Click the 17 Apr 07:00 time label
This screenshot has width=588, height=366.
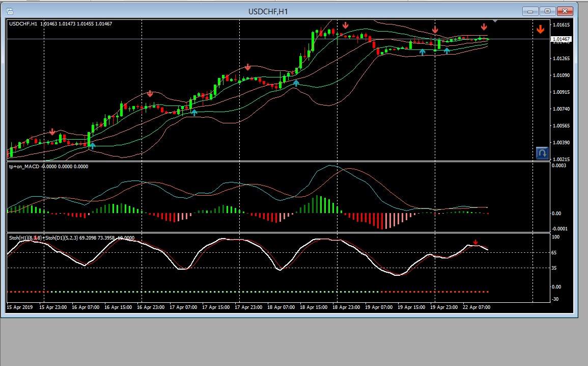click(x=183, y=307)
